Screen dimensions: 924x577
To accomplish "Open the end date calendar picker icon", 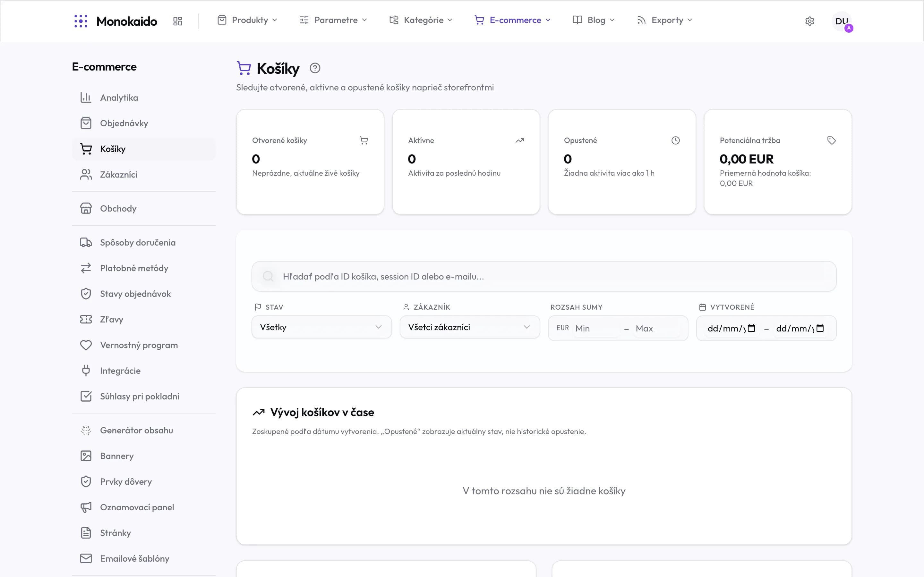I will [820, 328].
